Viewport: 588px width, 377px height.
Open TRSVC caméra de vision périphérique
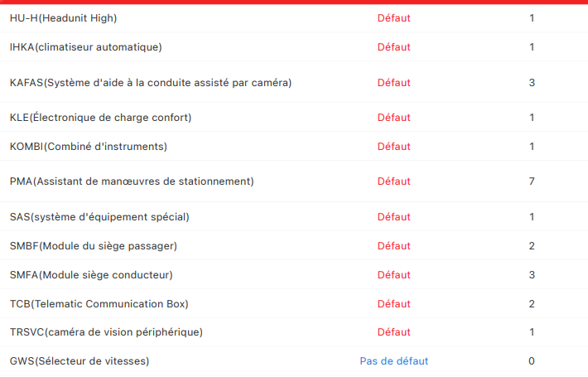(x=106, y=332)
